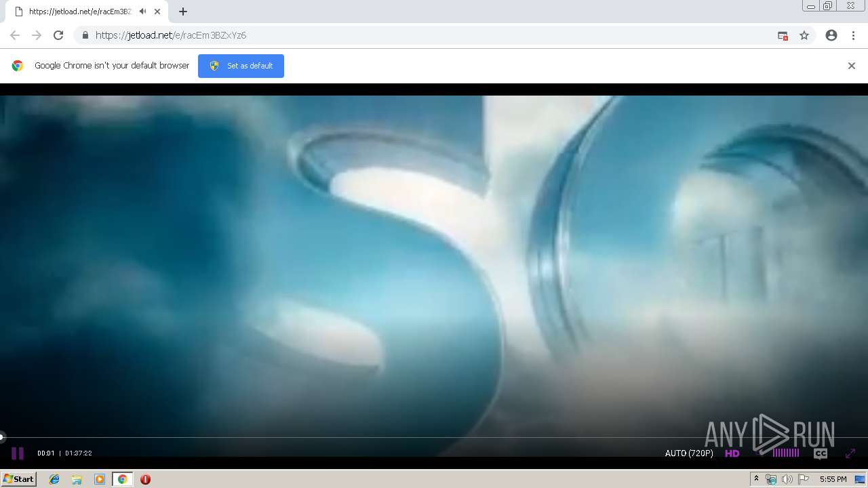Open a new browser tab
Screen dimensions: 868x488
coord(183,12)
